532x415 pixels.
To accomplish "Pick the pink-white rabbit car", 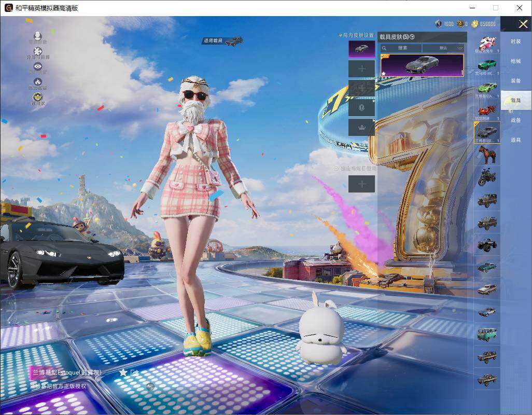I will pyautogui.click(x=487, y=44).
